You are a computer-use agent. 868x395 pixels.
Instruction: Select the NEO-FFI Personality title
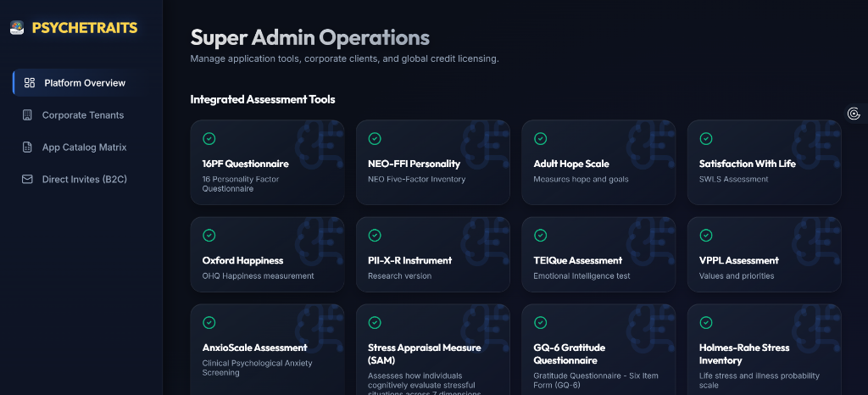(x=414, y=164)
